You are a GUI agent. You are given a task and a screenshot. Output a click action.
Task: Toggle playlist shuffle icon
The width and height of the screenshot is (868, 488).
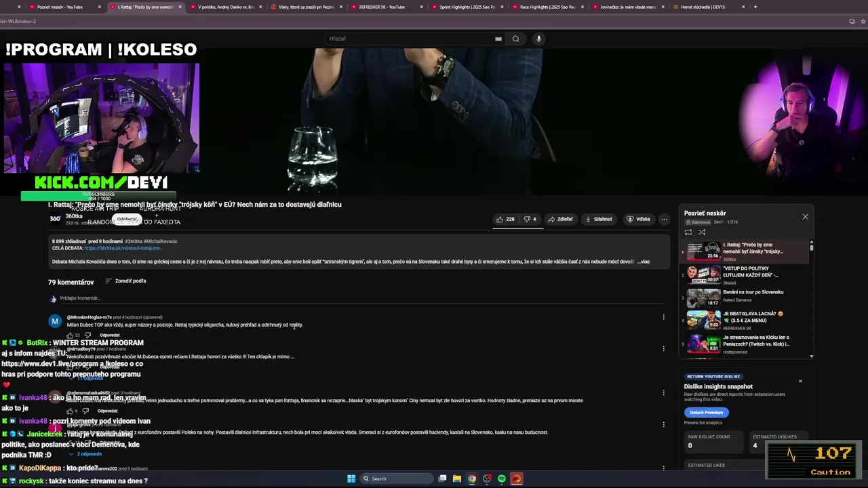tap(702, 232)
